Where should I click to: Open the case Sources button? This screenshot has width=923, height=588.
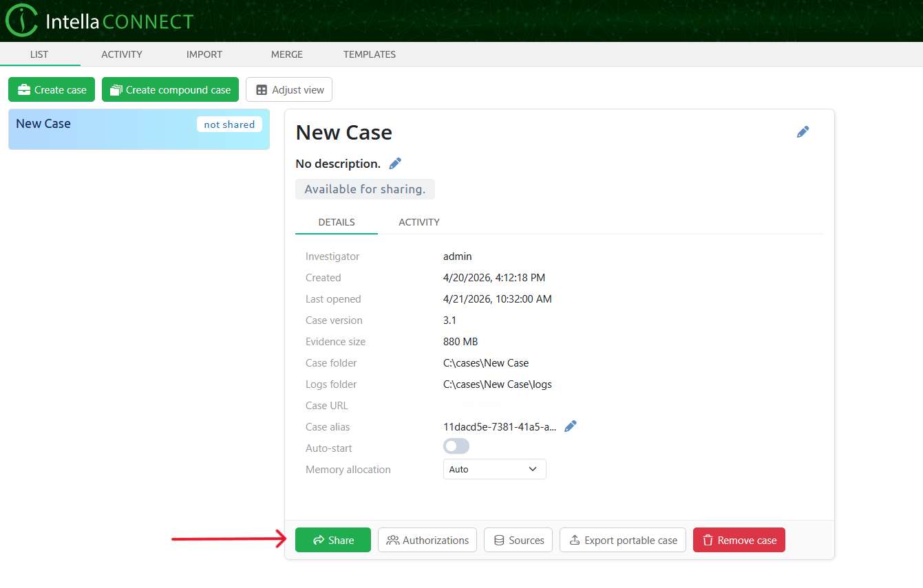[518, 540]
